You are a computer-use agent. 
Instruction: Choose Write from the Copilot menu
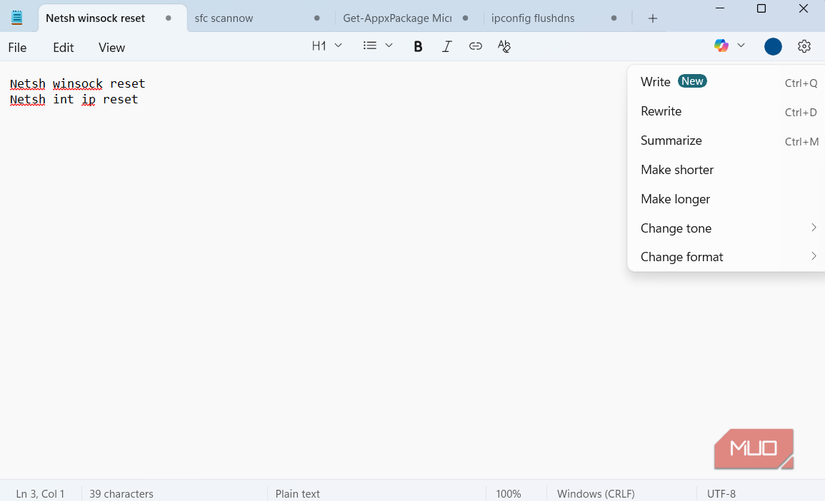pos(726,82)
